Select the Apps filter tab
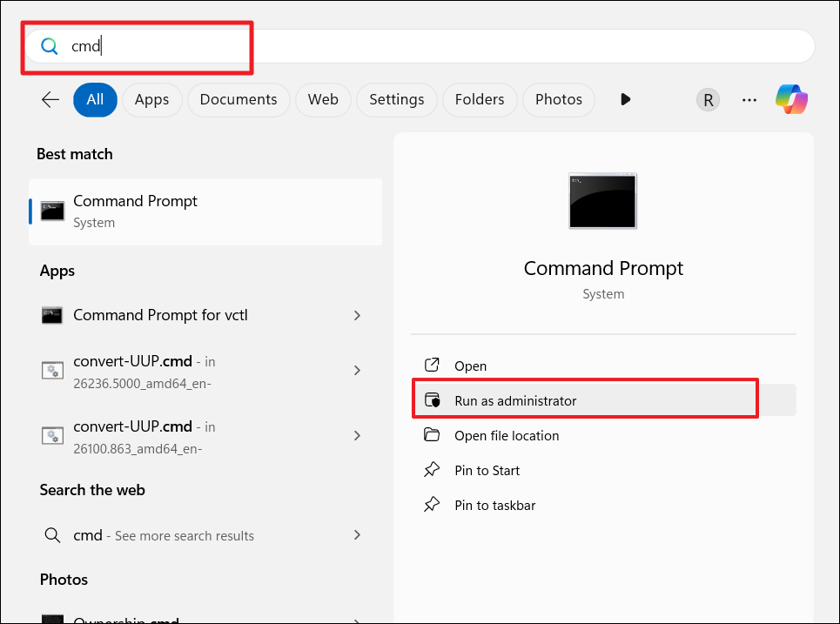The height and width of the screenshot is (624, 840). coord(151,100)
